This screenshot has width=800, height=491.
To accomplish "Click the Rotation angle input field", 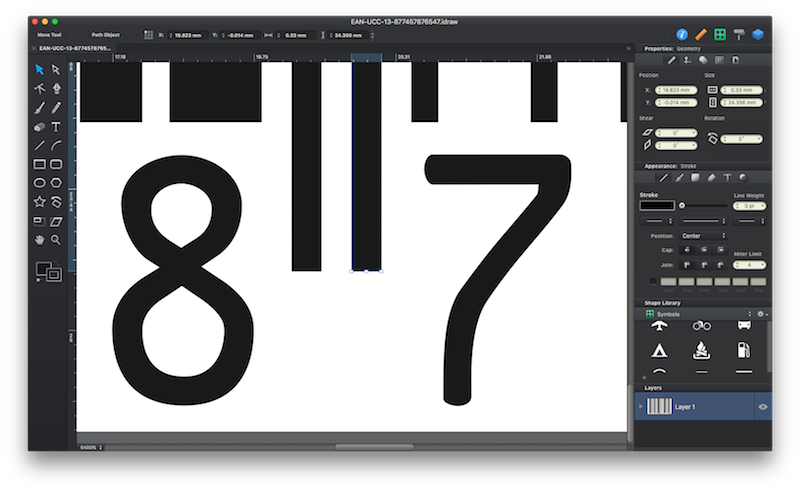I will [742, 139].
